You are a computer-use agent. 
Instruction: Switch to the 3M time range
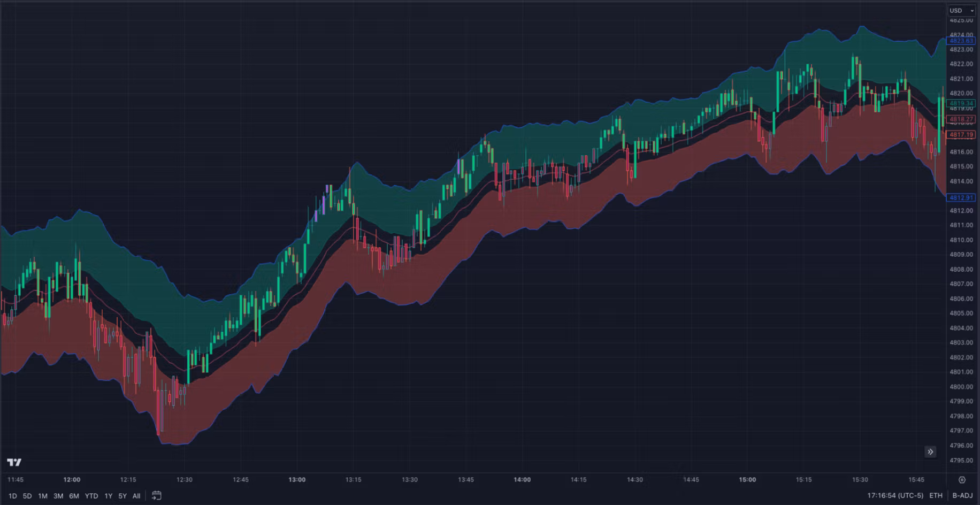(58, 496)
